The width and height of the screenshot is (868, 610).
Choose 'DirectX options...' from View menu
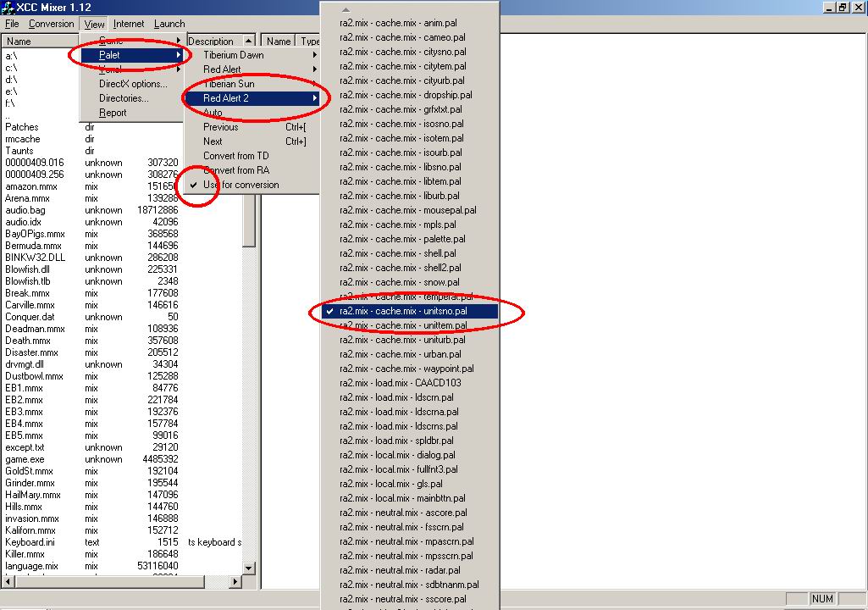click(132, 84)
